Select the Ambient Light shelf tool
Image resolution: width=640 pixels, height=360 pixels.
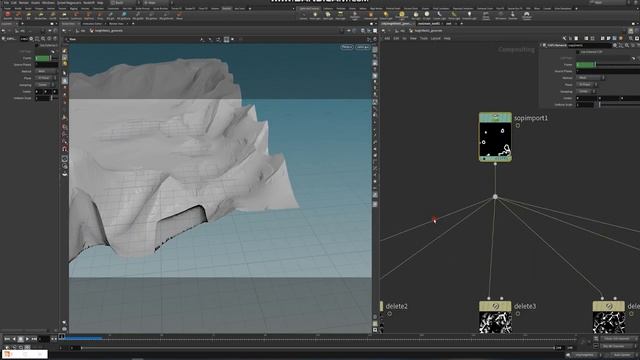[469, 16]
